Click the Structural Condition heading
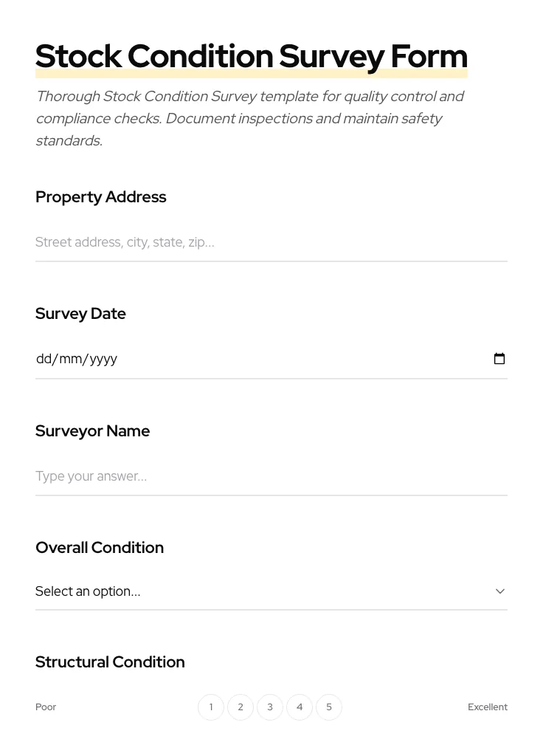 click(x=110, y=661)
